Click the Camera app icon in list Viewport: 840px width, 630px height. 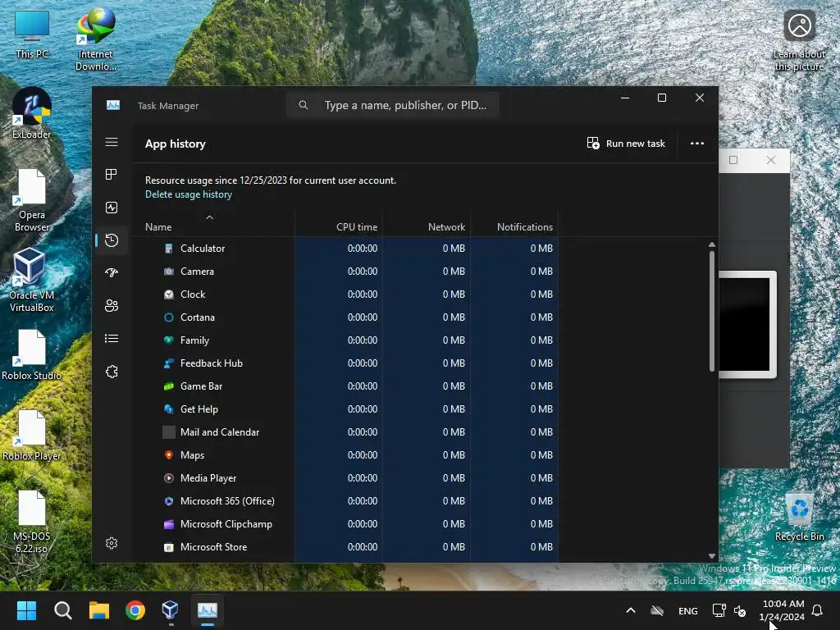[169, 272]
